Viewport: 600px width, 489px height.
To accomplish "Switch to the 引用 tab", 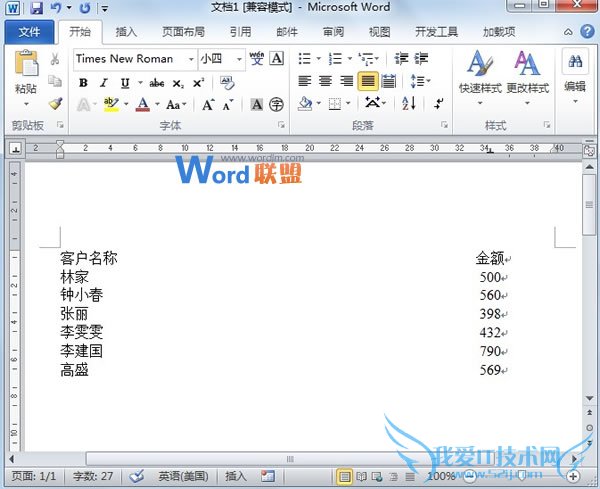I will [240, 32].
